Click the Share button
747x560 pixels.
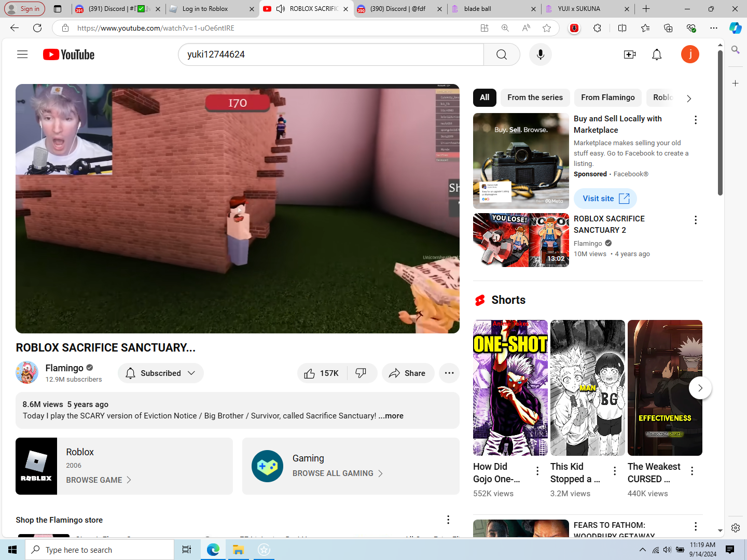click(408, 373)
